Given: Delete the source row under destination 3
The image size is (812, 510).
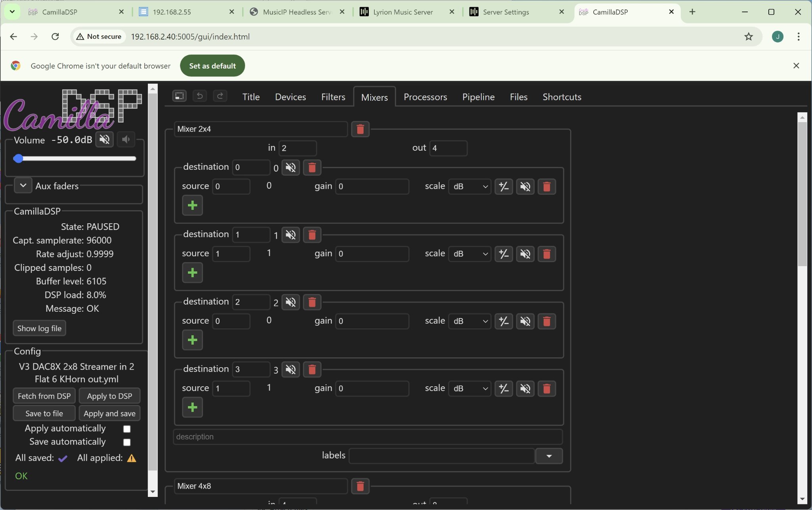Looking at the screenshot, I should 546,389.
